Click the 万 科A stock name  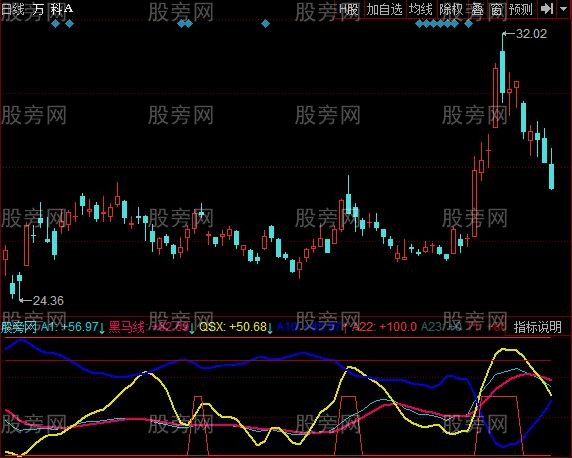point(52,9)
